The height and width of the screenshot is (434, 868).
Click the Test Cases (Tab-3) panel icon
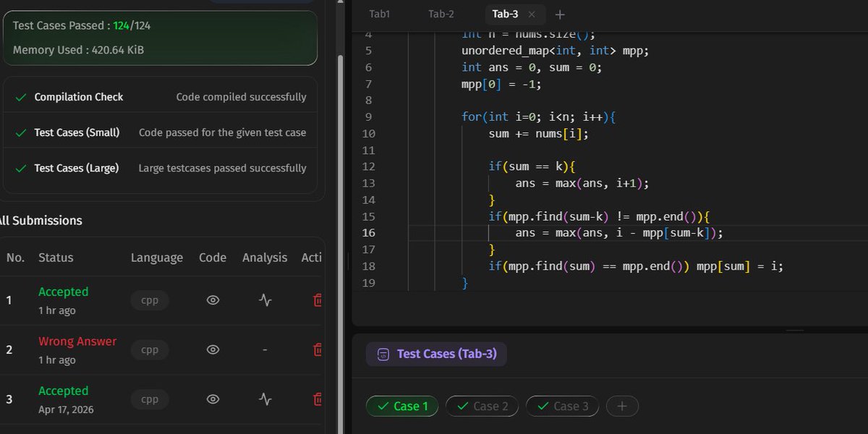point(384,354)
